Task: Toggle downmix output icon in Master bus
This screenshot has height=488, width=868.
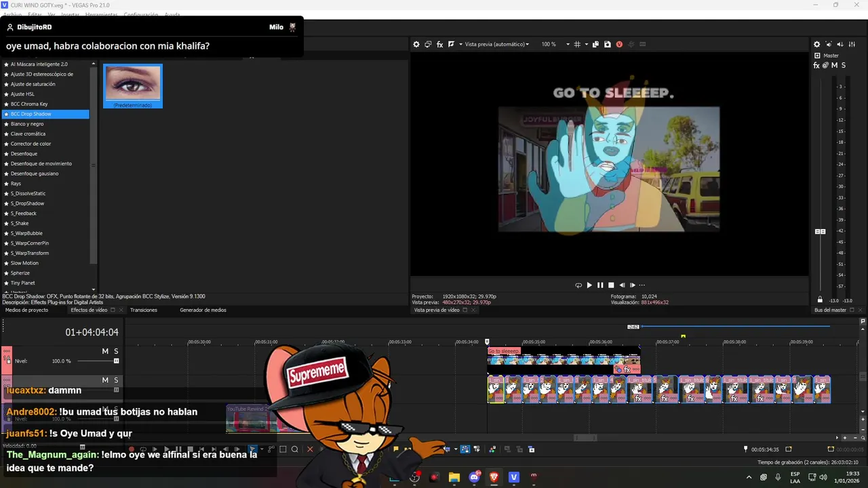Action: pos(828,44)
